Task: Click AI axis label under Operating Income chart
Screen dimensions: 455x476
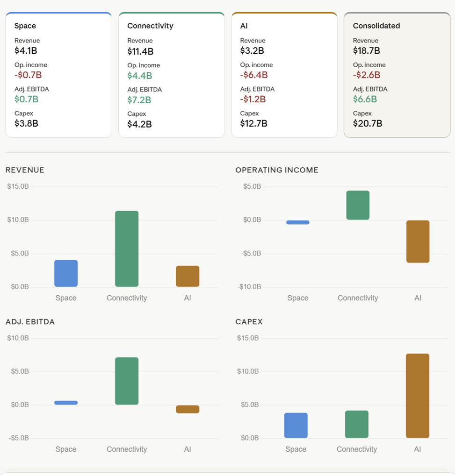Action: point(418,298)
